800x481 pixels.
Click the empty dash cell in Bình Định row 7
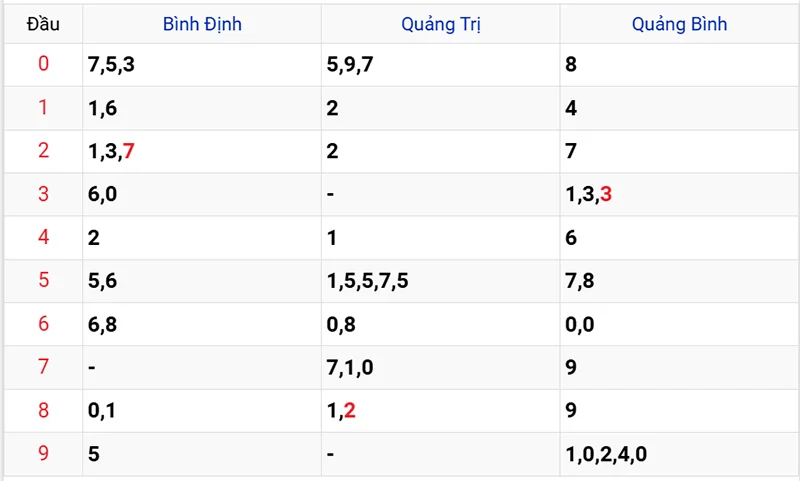(92, 368)
